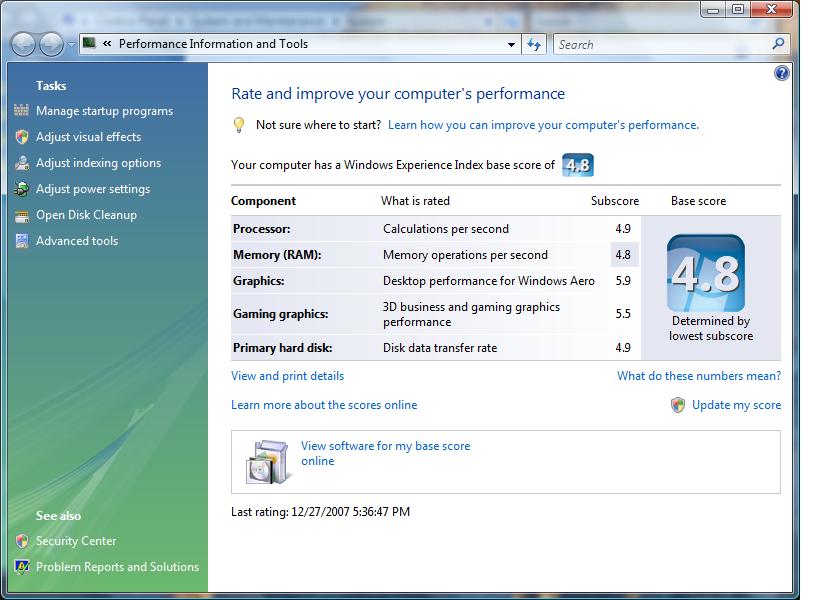Click the Adjust power settings icon

click(22, 189)
